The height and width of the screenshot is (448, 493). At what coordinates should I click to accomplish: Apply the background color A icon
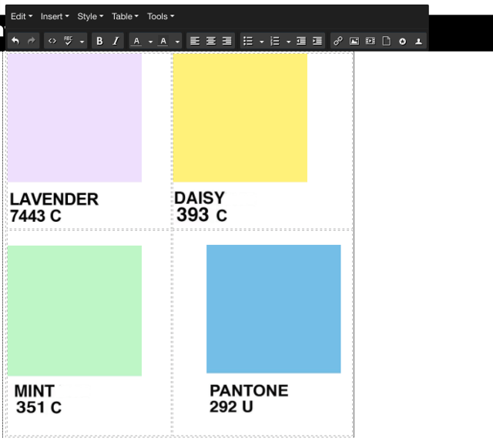click(x=163, y=41)
